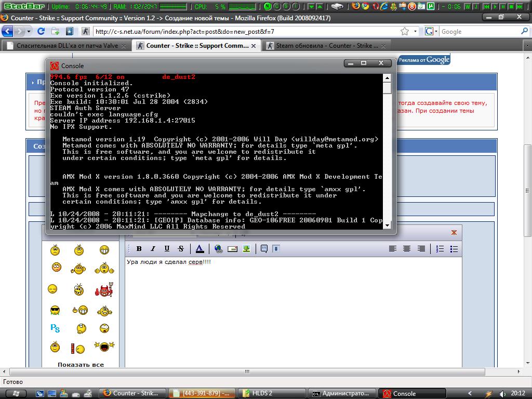Toggle the S indicator in StatBar
This screenshot has width=532, height=399.
(x=286, y=6)
